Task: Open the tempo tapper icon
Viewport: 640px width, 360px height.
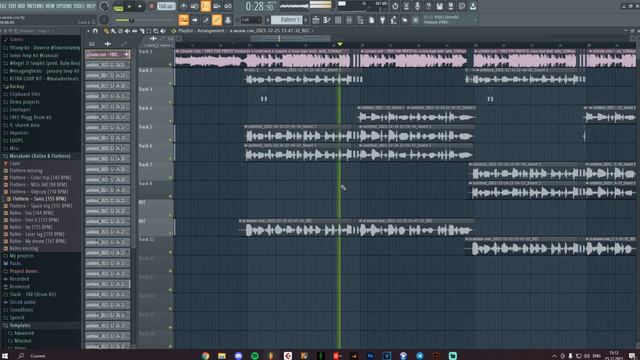Action: click(x=393, y=20)
